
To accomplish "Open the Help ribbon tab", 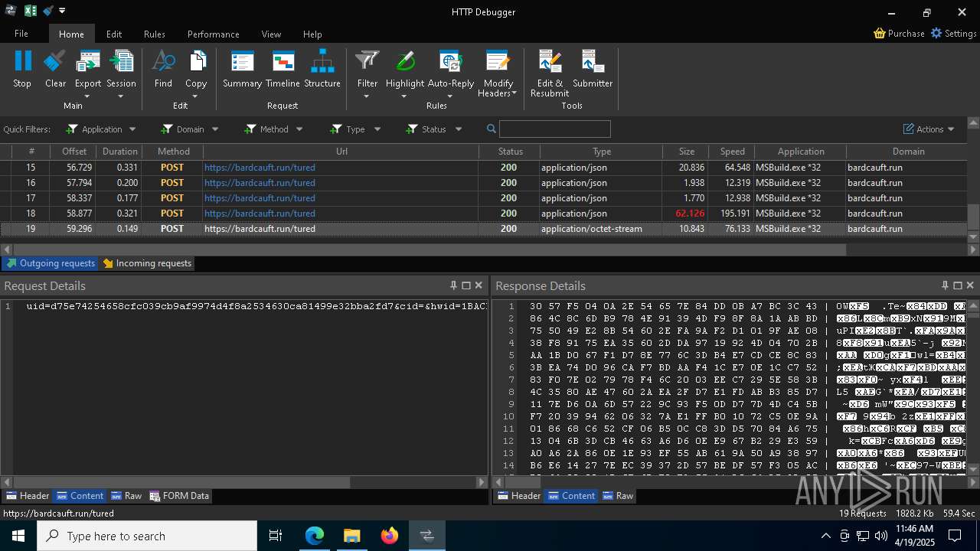I will (312, 34).
